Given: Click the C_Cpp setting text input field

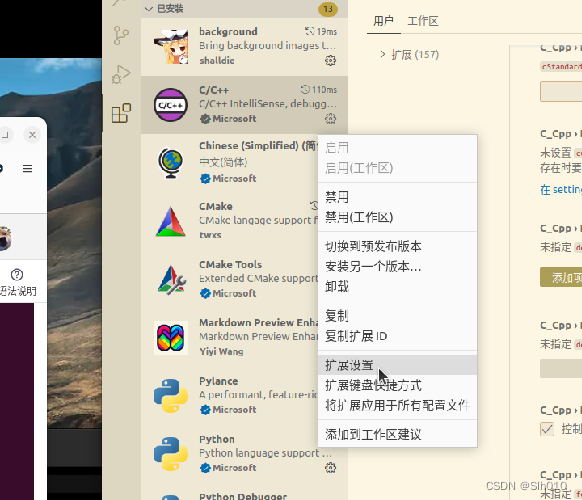Looking at the screenshot, I should [x=561, y=92].
